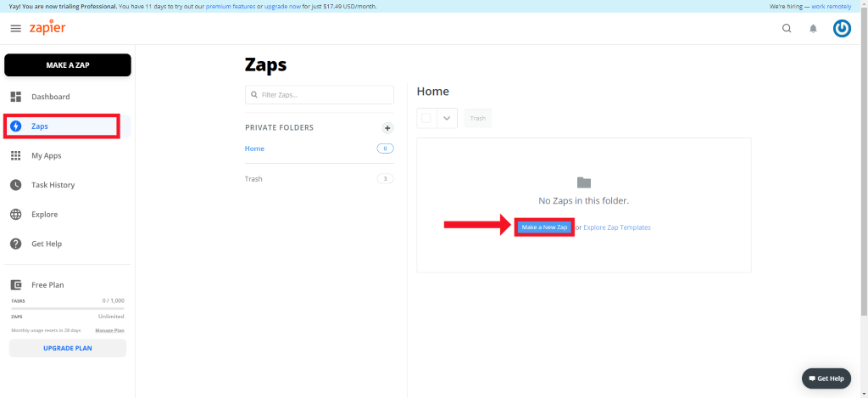Click the Dashboard grid icon

15,97
